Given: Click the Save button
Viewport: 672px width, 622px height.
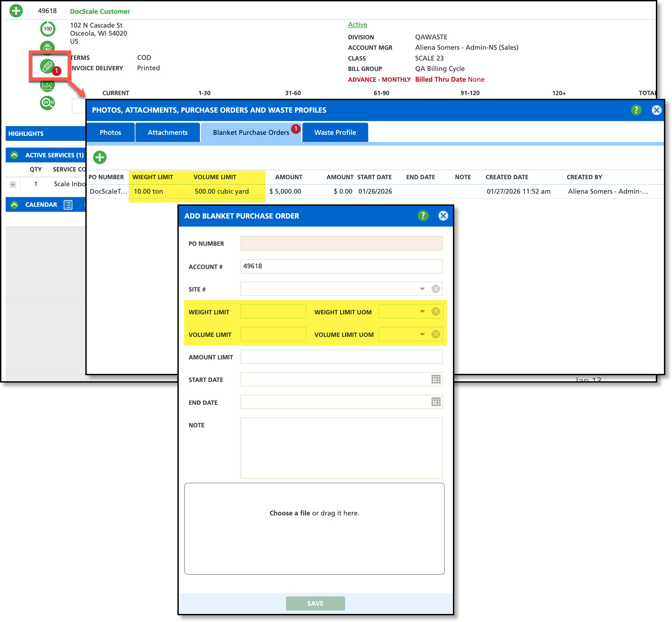Looking at the screenshot, I should 315,603.
